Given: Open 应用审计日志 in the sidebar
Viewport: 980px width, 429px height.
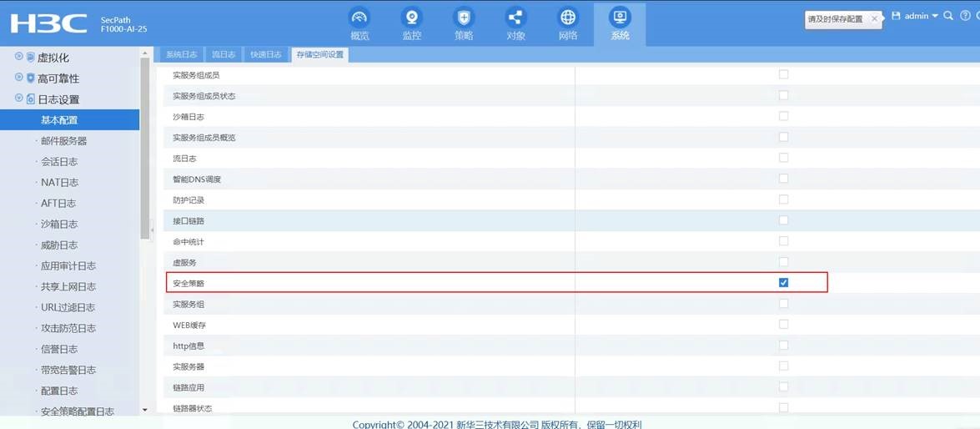Looking at the screenshot, I should point(68,265).
